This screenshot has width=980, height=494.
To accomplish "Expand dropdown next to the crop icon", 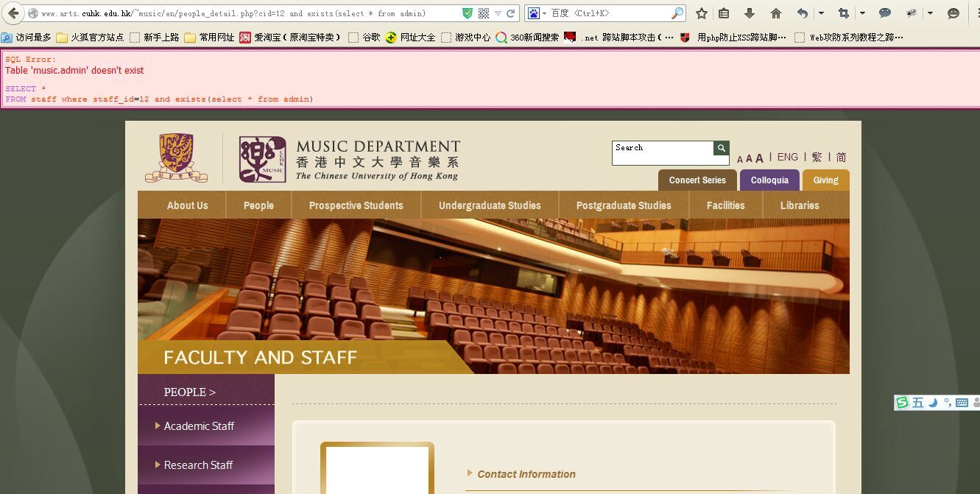I will click(x=862, y=13).
